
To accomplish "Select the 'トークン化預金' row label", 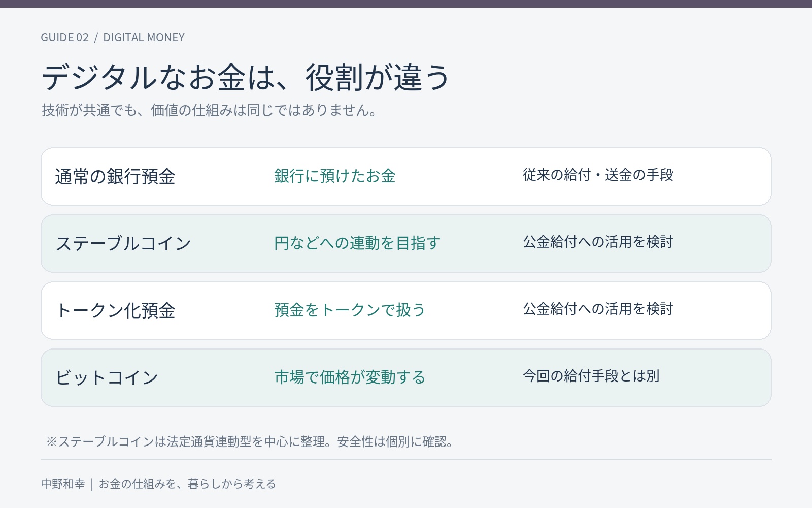I will (115, 311).
